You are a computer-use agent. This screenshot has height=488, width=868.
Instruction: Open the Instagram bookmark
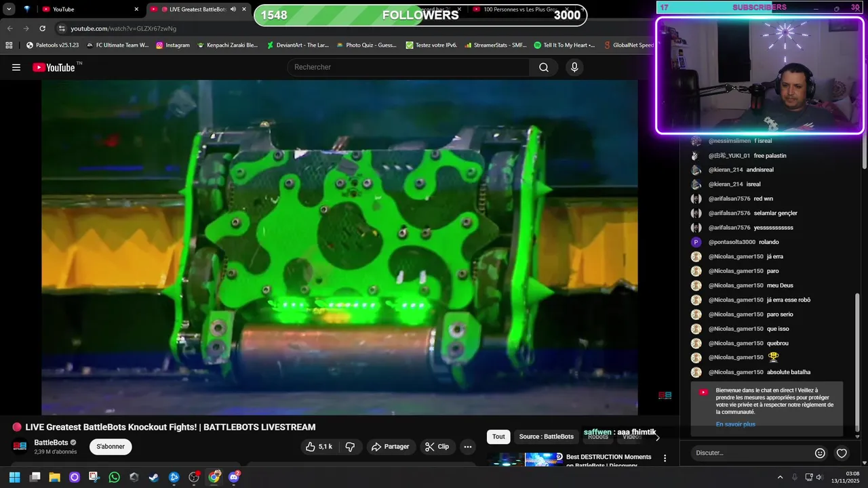coord(173,45)
